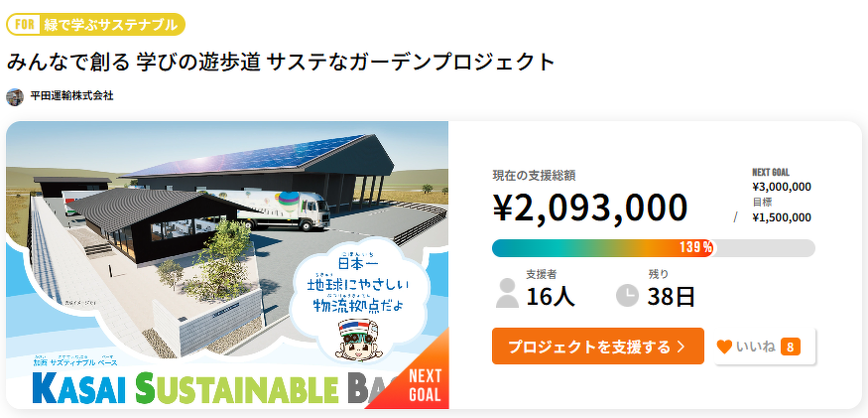This screenshot has width=868, height=418.
Task: Click the 16人 supporter count
Action: tap(550, 295)
